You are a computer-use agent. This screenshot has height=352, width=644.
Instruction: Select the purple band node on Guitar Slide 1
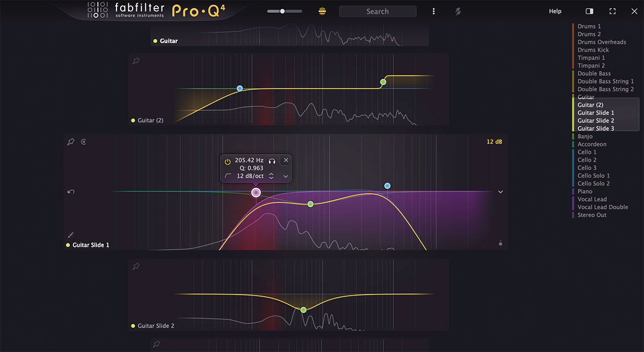coord(256,192)
